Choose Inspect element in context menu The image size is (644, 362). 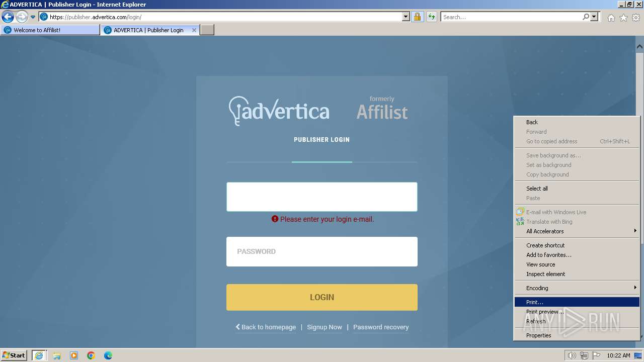tap(577, 274)
